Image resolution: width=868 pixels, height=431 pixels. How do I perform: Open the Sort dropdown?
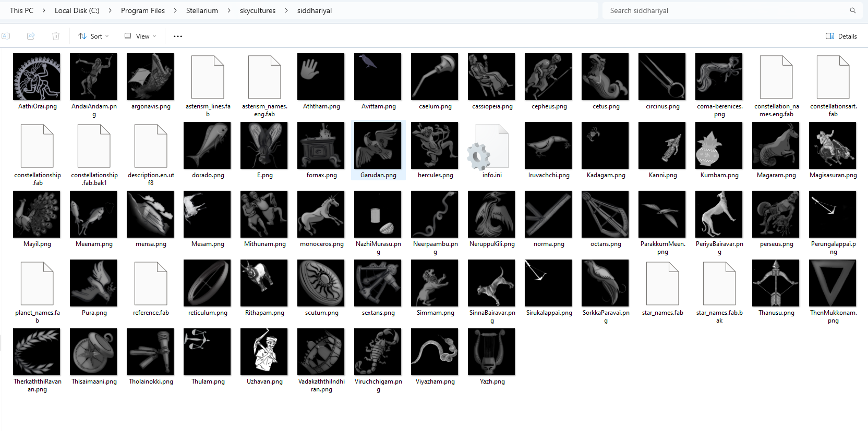[x=93, y=36]
